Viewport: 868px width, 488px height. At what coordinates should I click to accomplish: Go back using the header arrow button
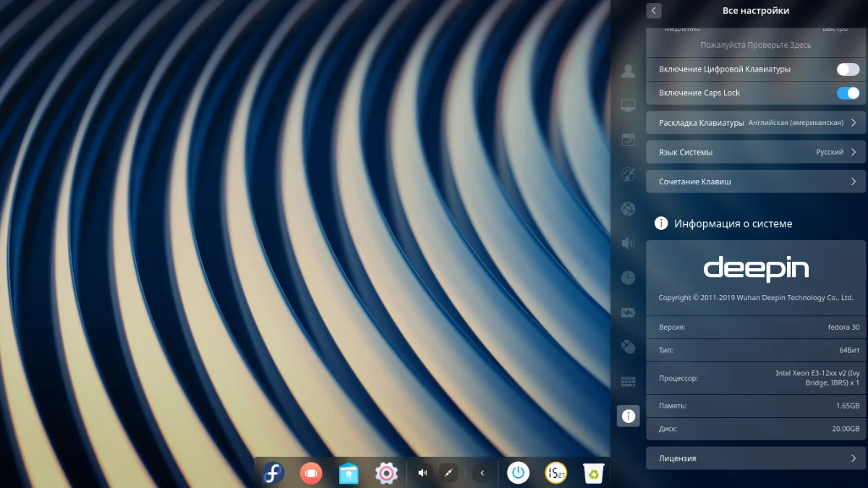pos(654,11)
